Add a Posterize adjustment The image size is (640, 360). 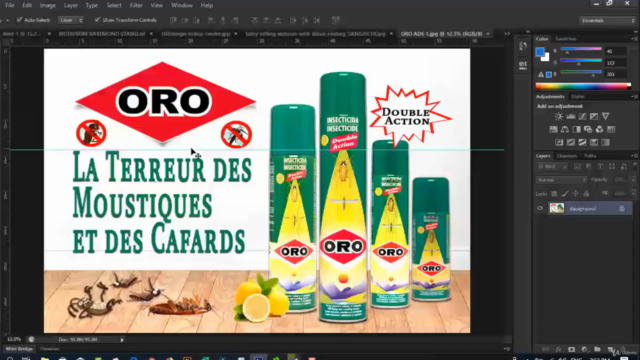571,142
